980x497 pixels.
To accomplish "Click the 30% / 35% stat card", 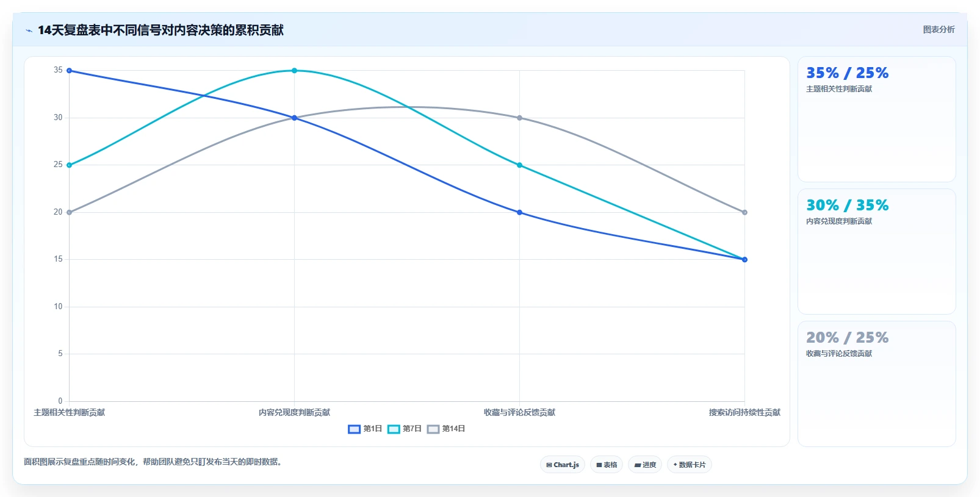I will 876,251.
